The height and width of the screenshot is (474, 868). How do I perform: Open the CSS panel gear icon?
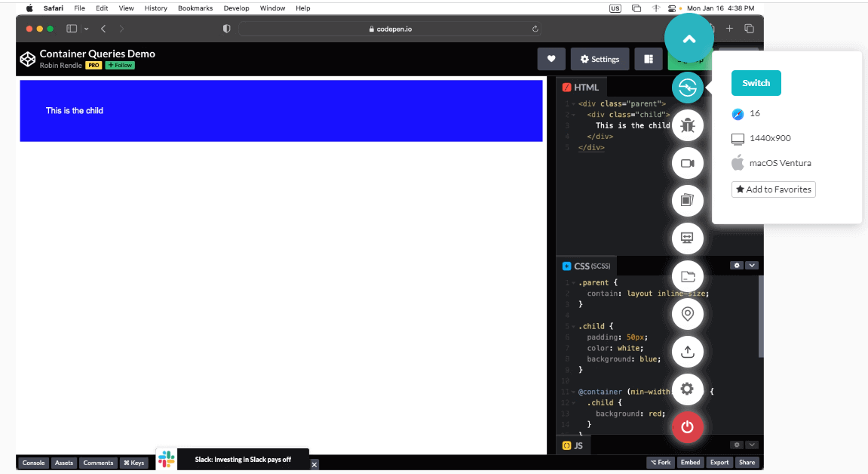[737, 265]
